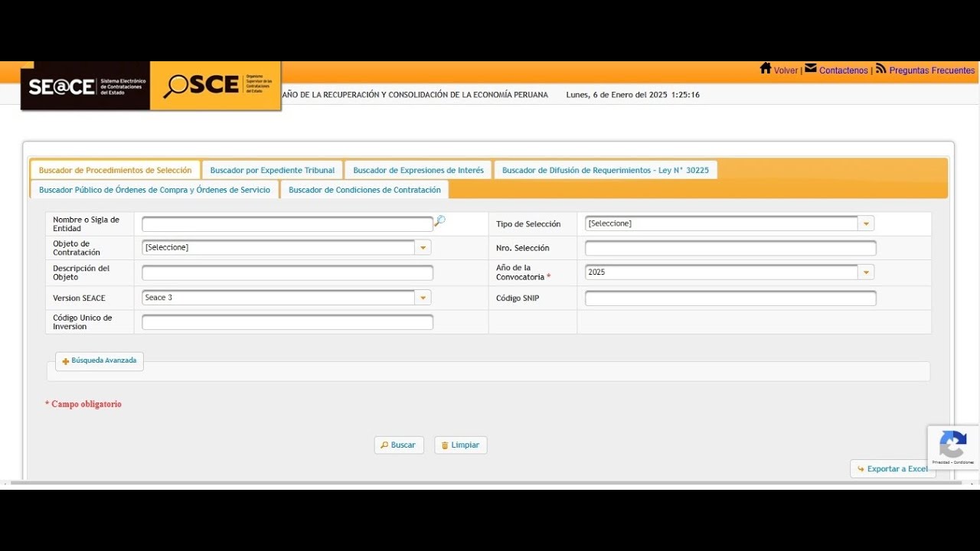Click Exportar a Excel button
980x551 pixels.
893,468
